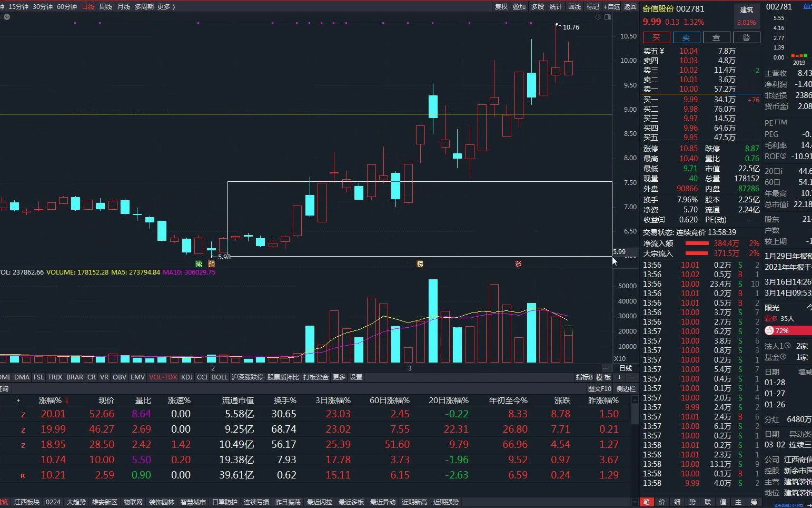This screenshot has height=508, width=812.
Task: Switch to 周线 weekly chart
Action: 106,6
